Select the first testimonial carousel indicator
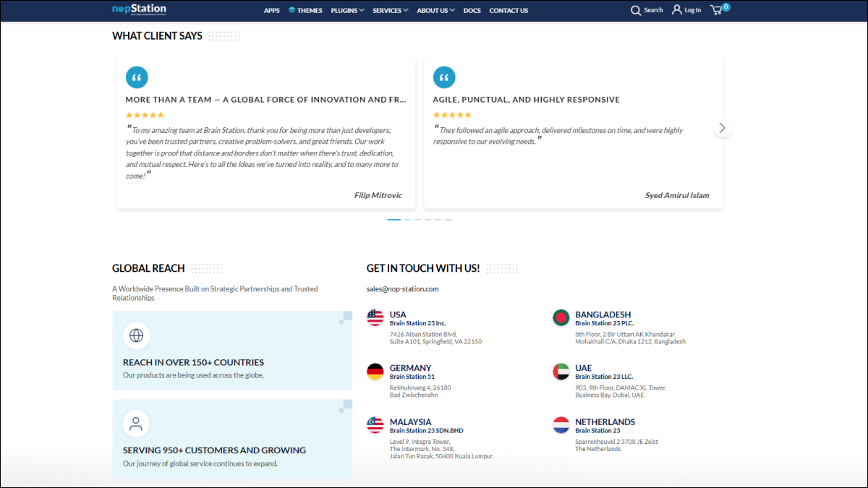868x488 pixels. (393, 219)
